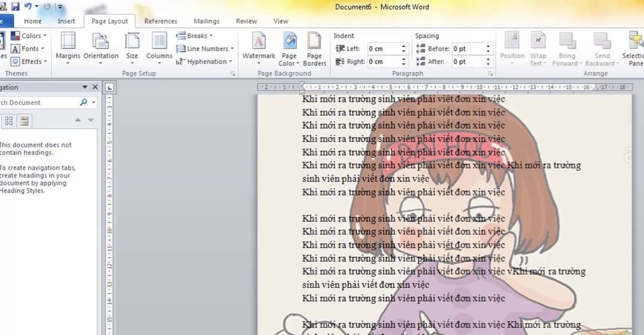Open theme Fonts dropdown
644x335 pixels.
click(27, 48)
